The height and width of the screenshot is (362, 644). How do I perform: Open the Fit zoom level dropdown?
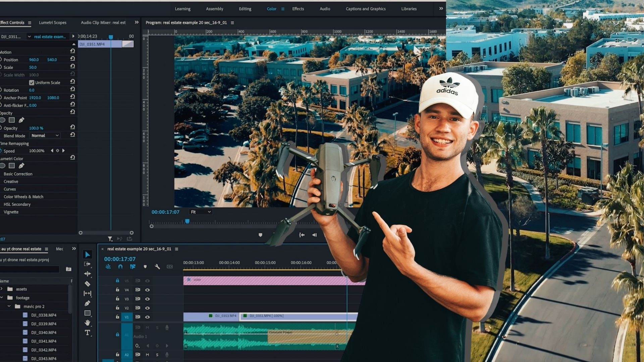pyautogui.click(x=201, y=212)
